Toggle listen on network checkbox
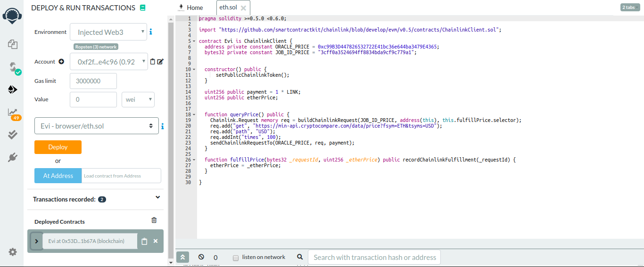This screenshot has height=267, width=644. point(236,258)
